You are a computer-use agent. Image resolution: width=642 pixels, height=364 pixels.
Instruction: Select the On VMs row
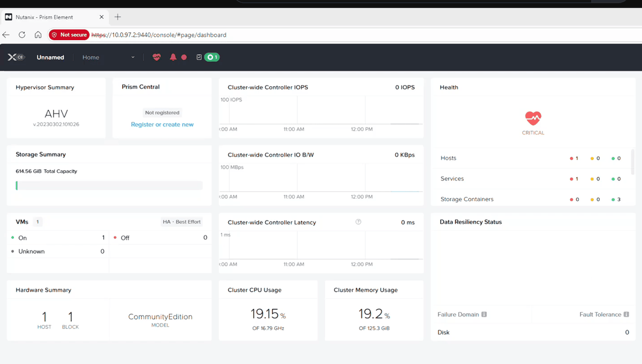58,238
